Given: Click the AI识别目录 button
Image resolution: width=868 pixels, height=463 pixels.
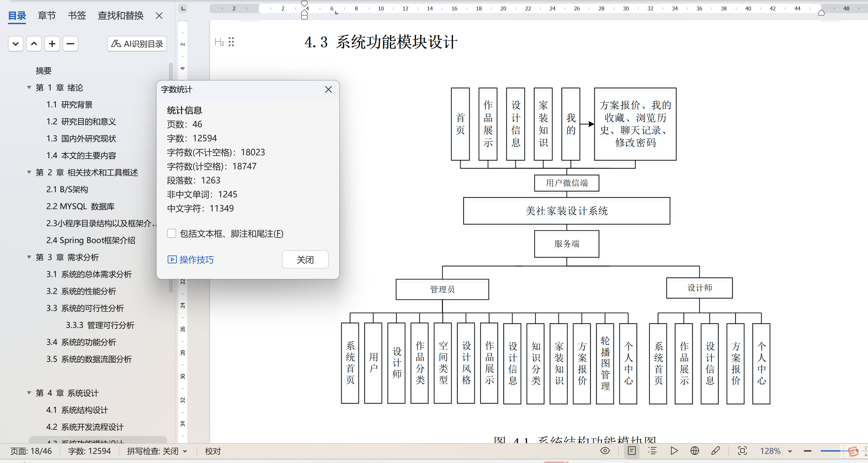Looking at the screenshot, I should (x=137, y=44).
